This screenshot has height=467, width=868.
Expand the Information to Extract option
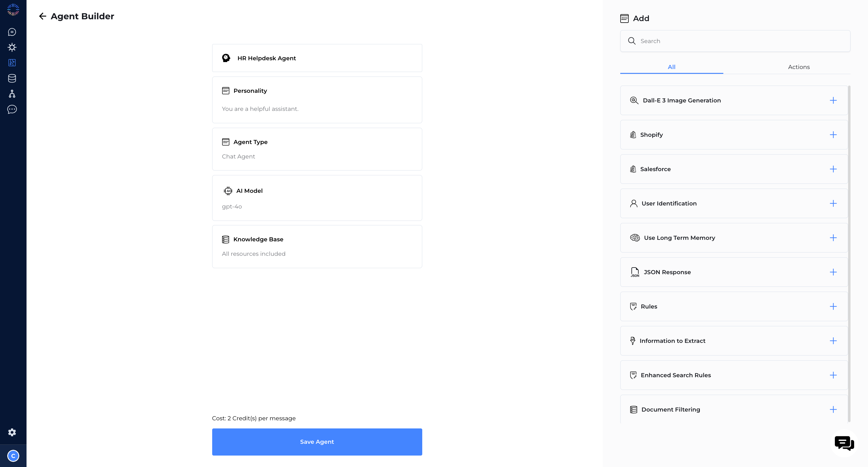coord(833,340)
